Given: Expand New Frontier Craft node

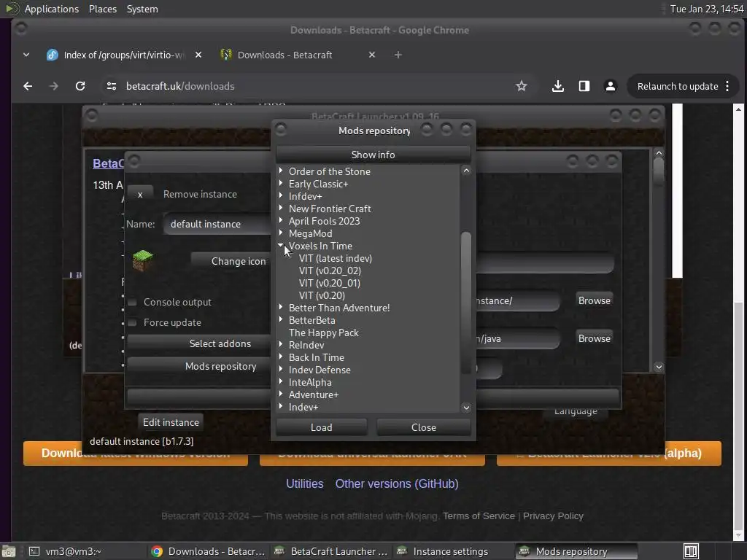Looking at the screenshot, I should (x=281, y=208).
